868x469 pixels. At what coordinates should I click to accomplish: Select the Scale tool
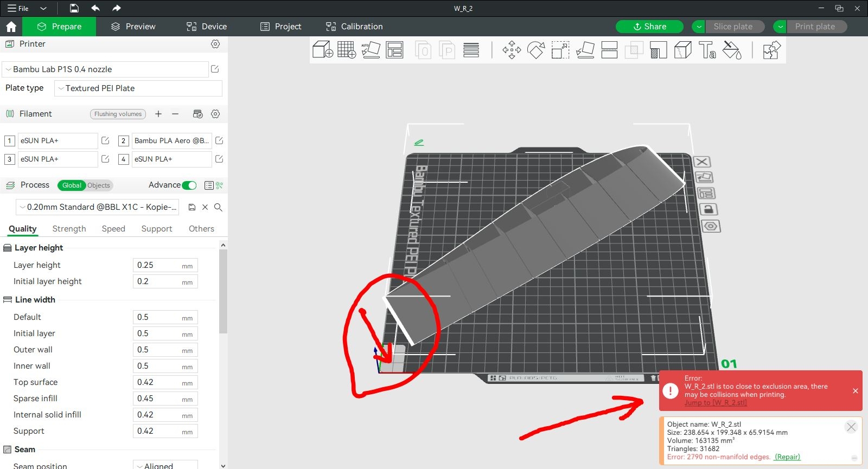click(560, 50)
